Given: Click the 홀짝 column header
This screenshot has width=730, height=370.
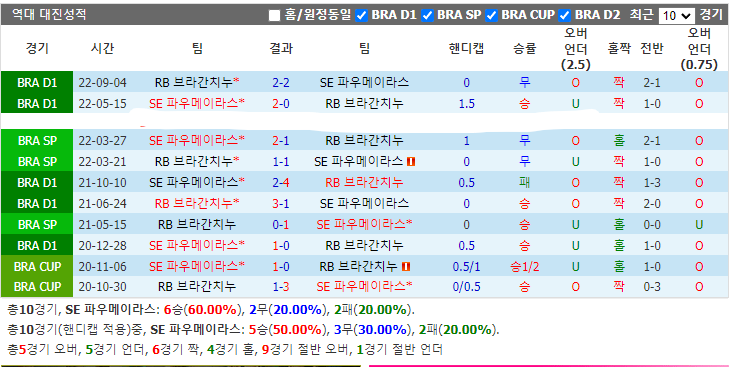Looking at the screenshot, I should (x=619, y=48).
